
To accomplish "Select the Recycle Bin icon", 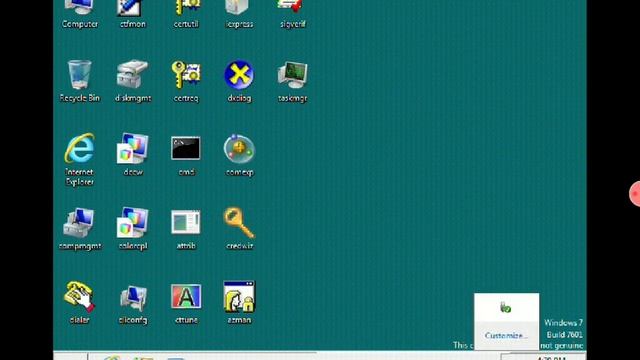I will (80, 81).
